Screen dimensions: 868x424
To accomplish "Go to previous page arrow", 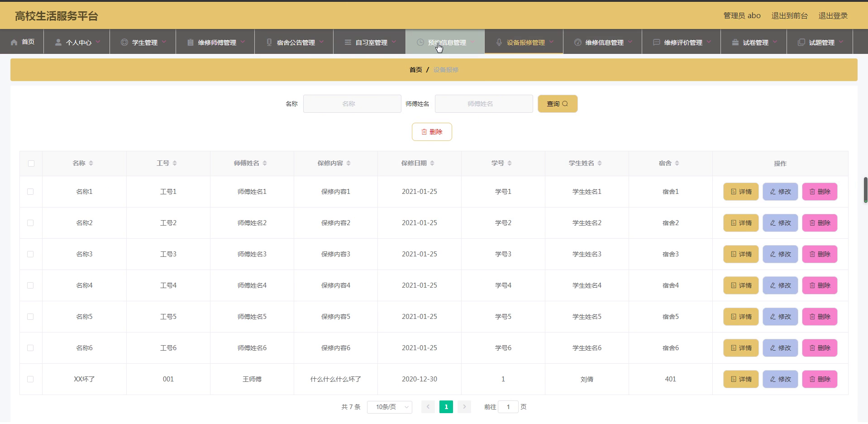I will point(428,407).
